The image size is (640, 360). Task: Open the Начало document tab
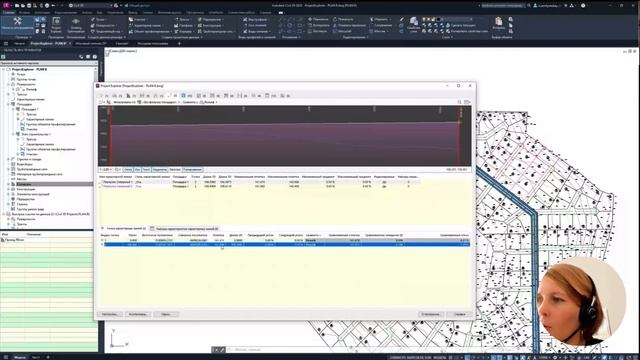click(x=19, y=43)
